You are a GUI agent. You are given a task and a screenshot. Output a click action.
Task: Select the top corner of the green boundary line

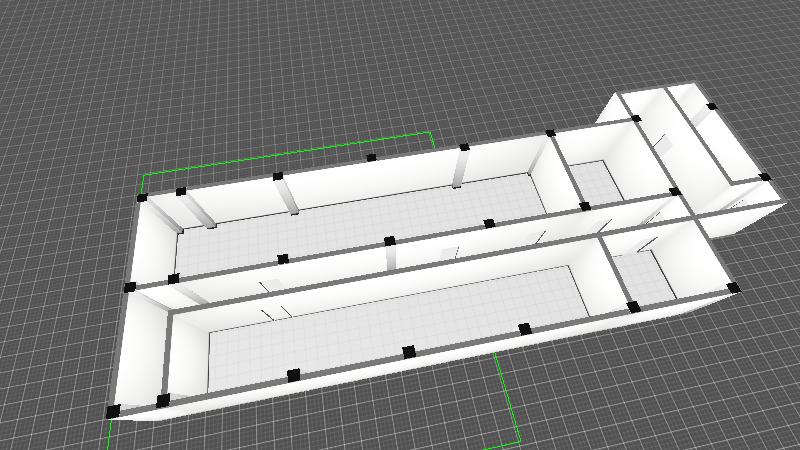point(430,132)
